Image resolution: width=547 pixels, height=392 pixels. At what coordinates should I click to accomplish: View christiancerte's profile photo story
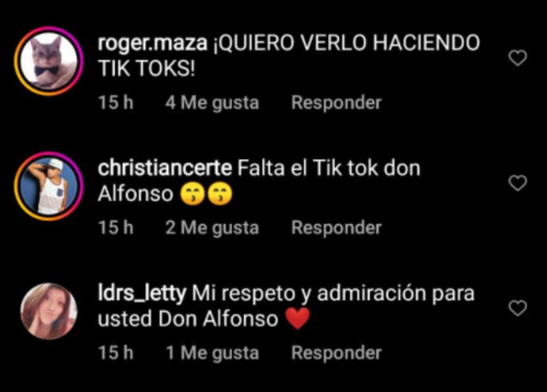49,186
